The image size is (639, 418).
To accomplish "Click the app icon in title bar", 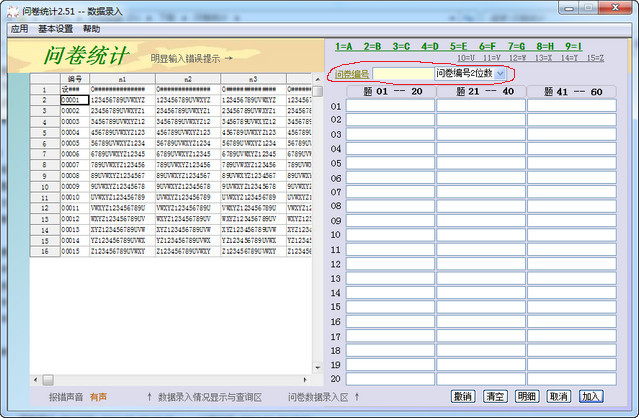I will click(x=11, y=9).
